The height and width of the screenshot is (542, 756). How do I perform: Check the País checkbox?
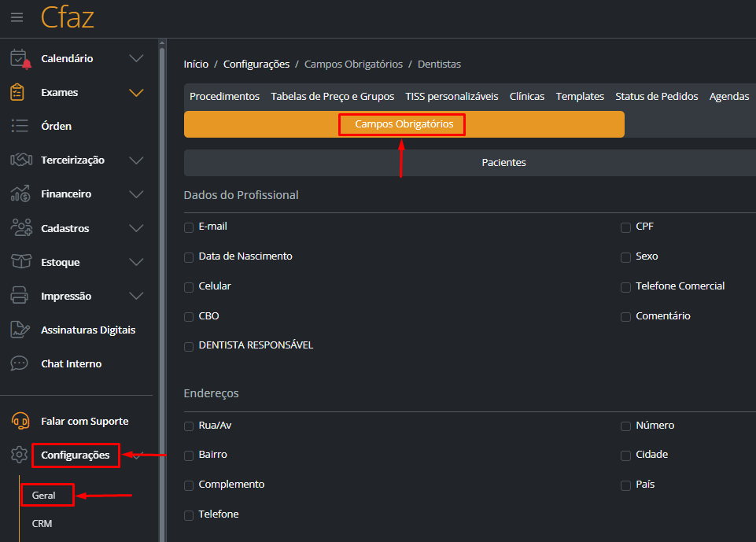(626, 485)
